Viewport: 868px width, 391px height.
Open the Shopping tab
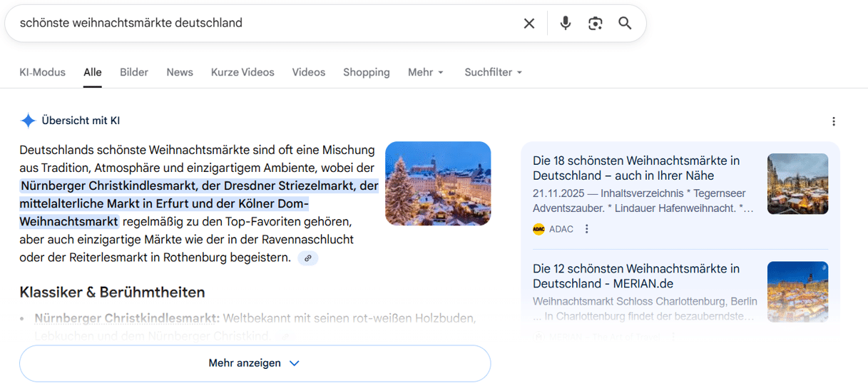pyautogui.click(x=367, y=72)
